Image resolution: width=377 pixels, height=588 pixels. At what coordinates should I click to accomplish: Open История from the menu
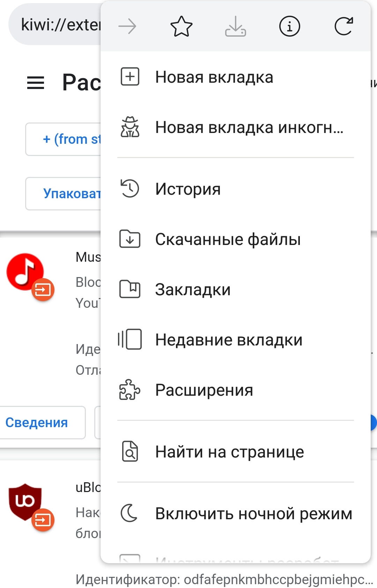click(x=236, y=189)
